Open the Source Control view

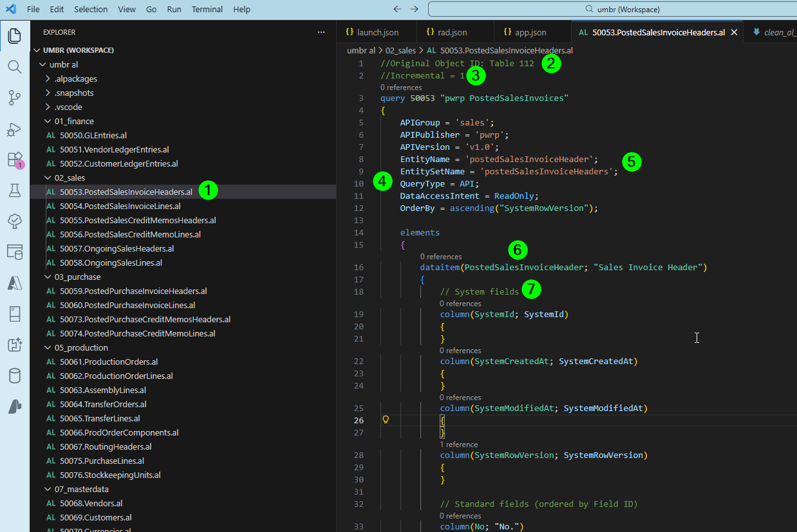coord(14,98)
